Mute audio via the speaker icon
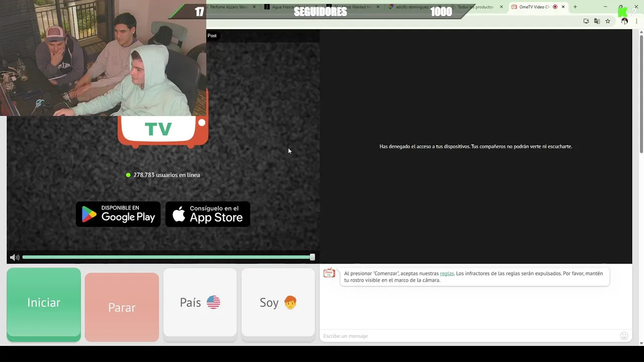Image resolution: width=644 pixels, height=362 pixels. click(15, 257)
